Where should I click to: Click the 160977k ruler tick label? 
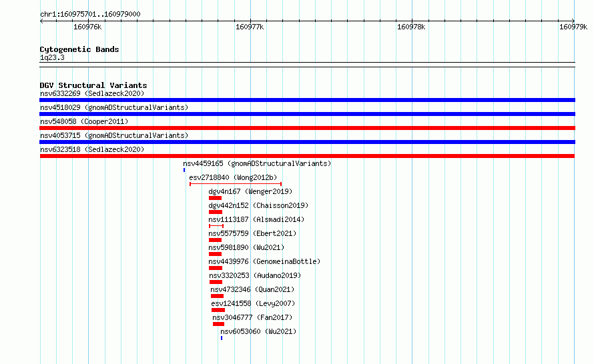[x=250, y=27]
